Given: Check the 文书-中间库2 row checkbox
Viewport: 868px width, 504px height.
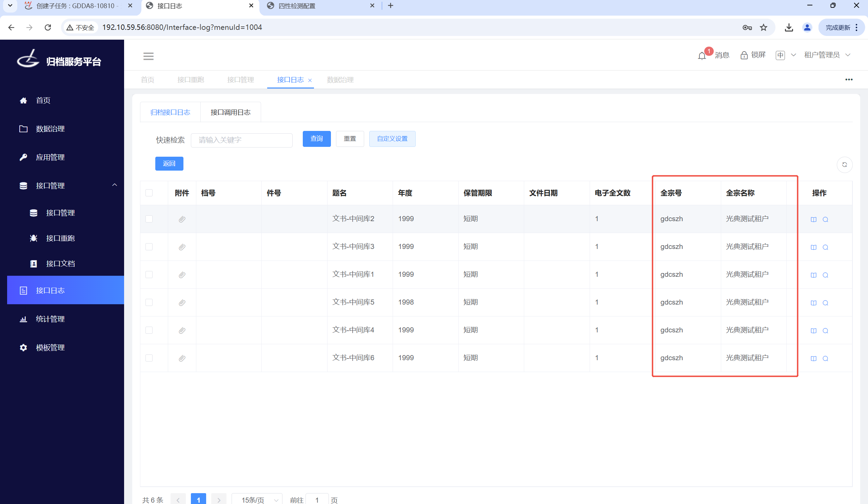Looking at the screenshot, I should (x=149, y=219).
